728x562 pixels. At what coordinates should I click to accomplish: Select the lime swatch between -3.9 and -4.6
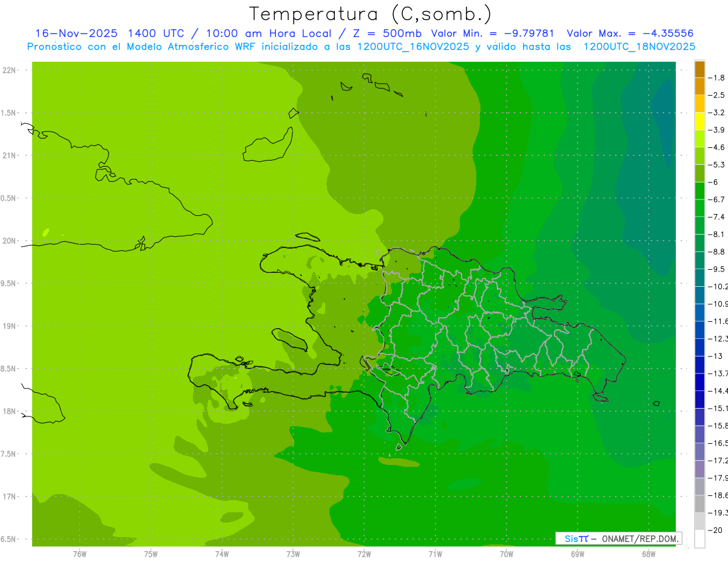click(x=699, y=139)
